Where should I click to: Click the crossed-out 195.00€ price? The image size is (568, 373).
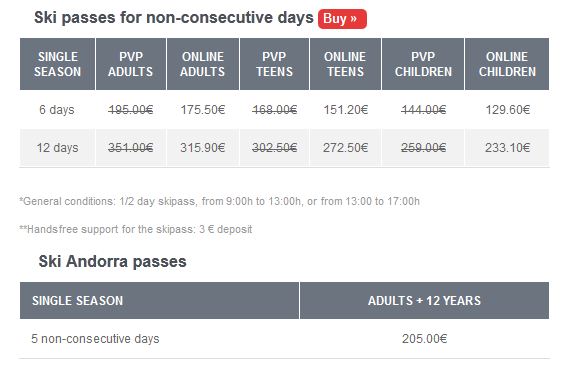click(x=131, y=110)
